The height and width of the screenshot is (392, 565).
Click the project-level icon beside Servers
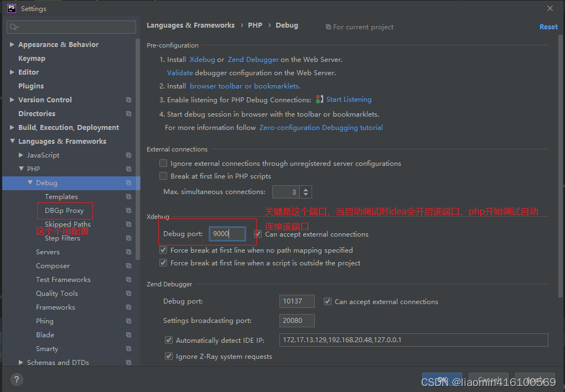click(128, 252)
